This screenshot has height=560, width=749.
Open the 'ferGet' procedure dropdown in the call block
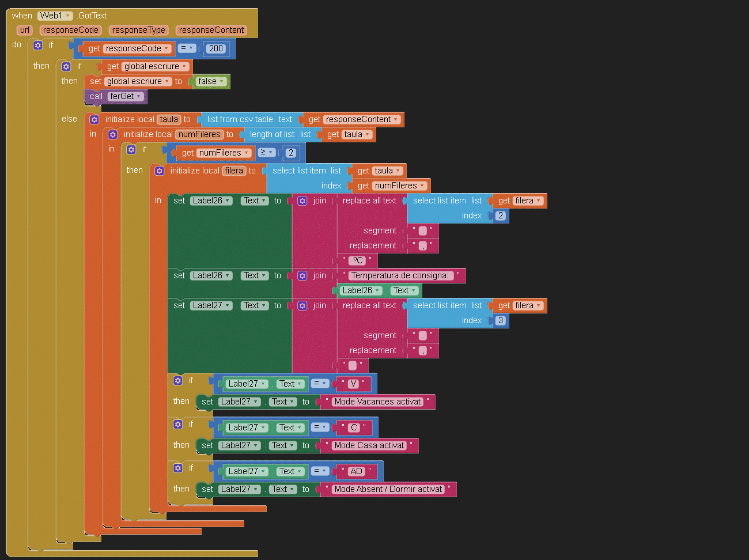click(x=139, y=97)
